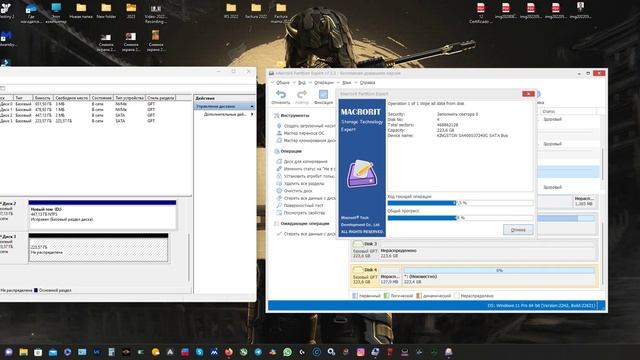Image resolution: width=640 pixels, height=360 pixels.
Task: Collapse 'Управление дисками' in Actions pane
Action: [x=252, y=106]
